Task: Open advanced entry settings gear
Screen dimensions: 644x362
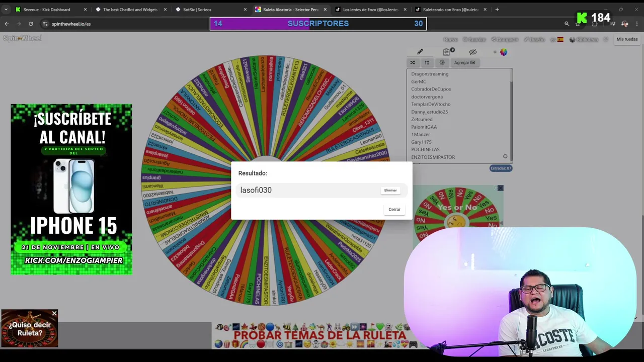Action: tap(442, 63)
